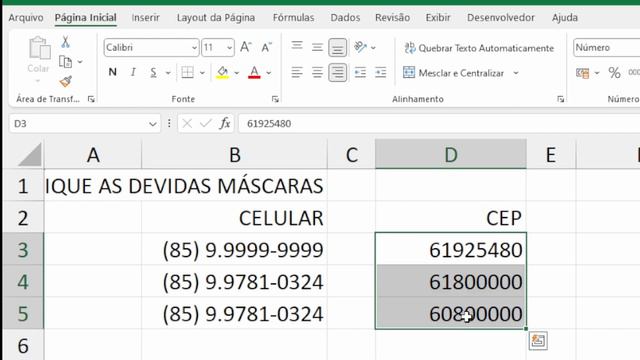640x360 pixels.
Task: Open the Calibri font name dropdown
Action: tap(194, 48)
